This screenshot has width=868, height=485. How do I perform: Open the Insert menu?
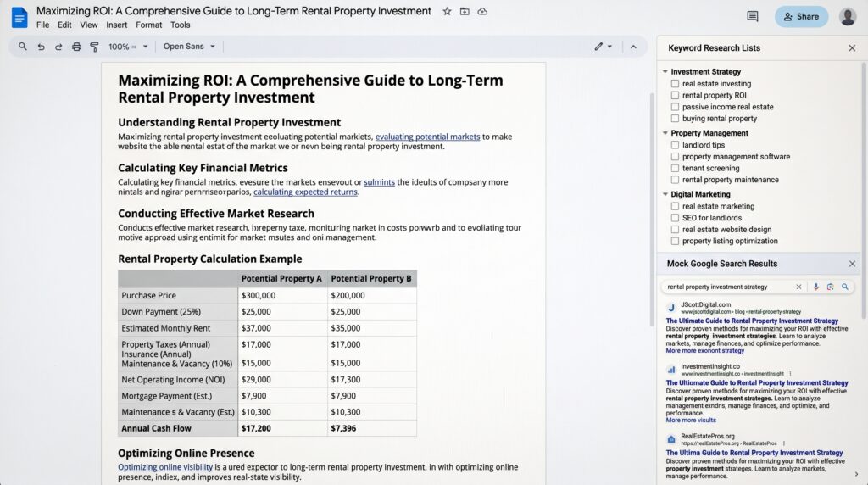point(116,25)
